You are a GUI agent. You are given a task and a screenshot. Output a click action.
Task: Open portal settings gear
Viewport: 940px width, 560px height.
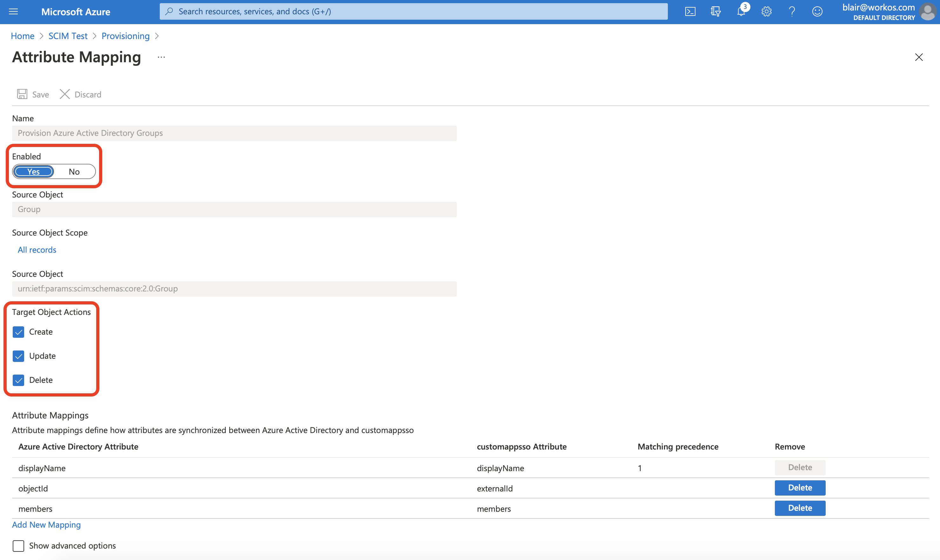pyautogui.click(x=766, y=12)
